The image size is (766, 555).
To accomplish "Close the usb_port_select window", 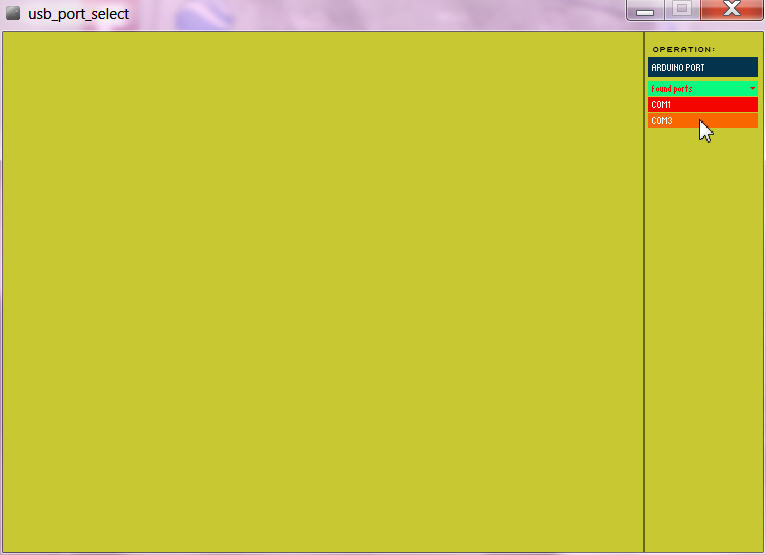I will click(x=731, y=9).
